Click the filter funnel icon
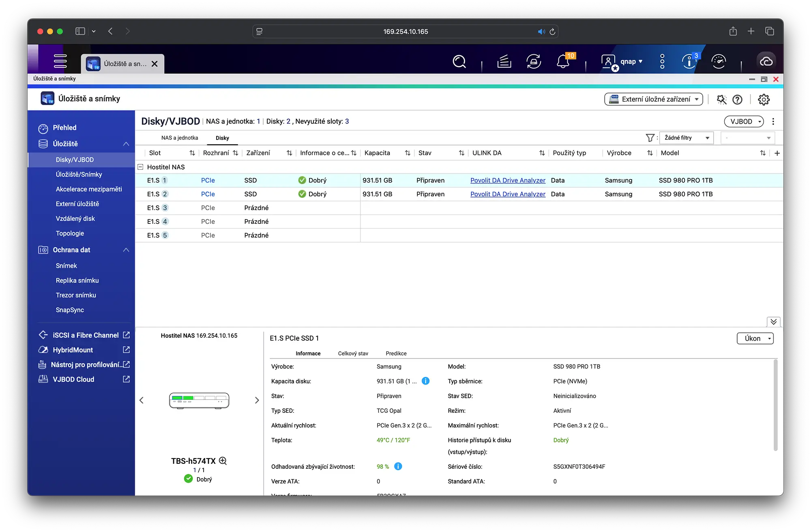Screen dimensions: 811x532 tap(650, 138)
